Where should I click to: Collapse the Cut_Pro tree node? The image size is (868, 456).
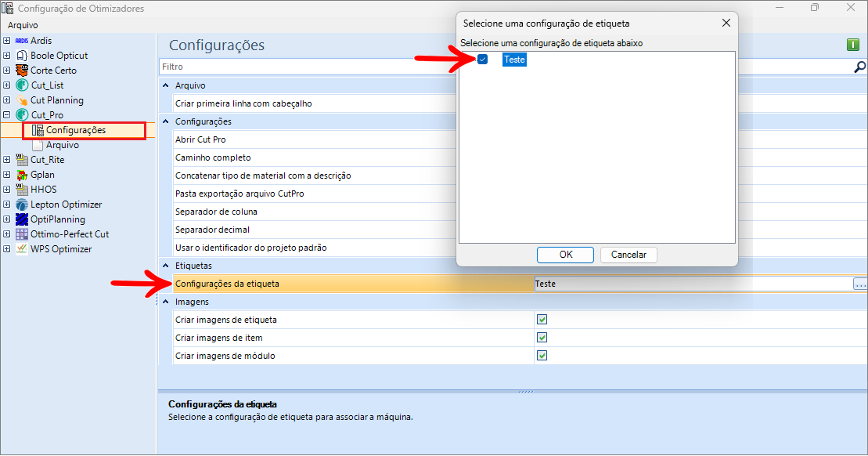(6, 115)
